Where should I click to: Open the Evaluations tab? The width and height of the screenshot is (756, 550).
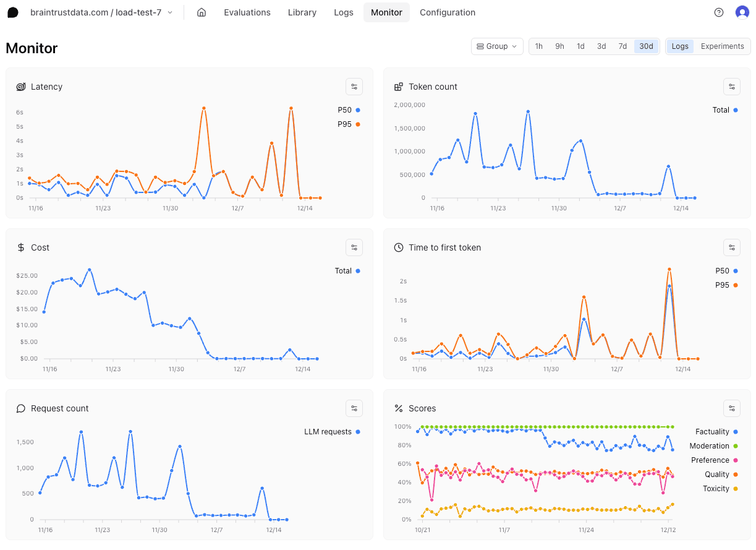pos(247,12)
